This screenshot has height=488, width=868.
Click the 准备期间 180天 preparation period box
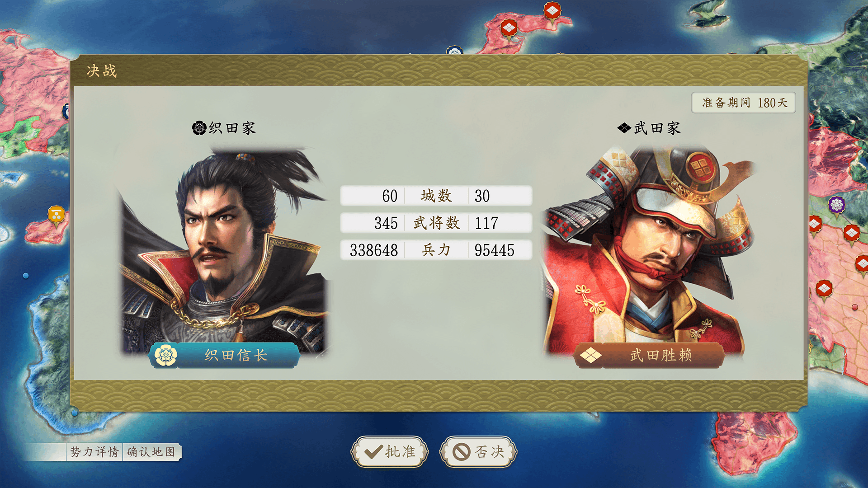(744, 103)
